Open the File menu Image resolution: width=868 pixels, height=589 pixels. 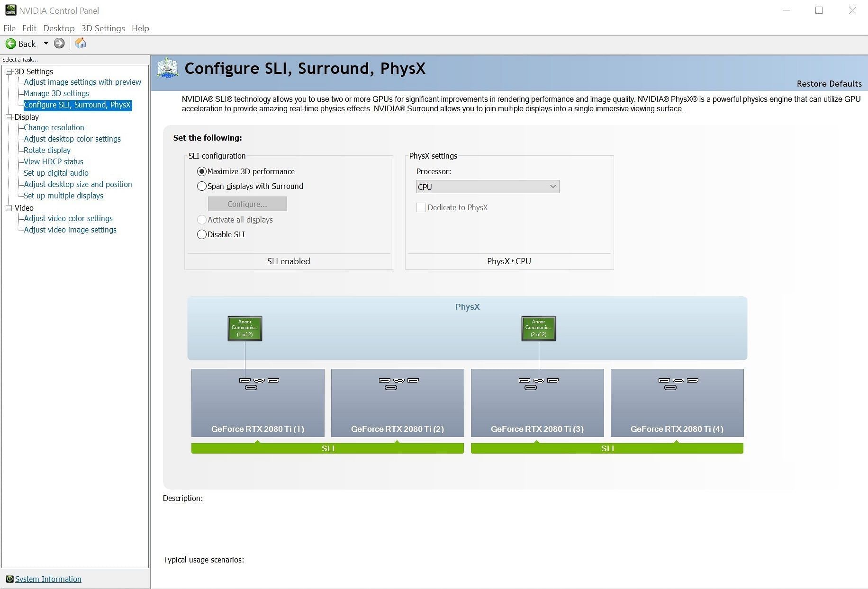click(9, 28)
